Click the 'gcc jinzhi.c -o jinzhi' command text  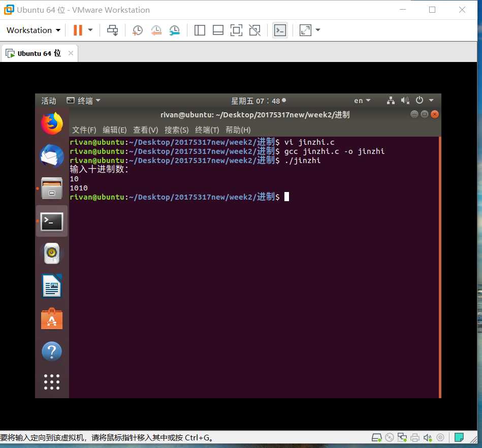334,151
